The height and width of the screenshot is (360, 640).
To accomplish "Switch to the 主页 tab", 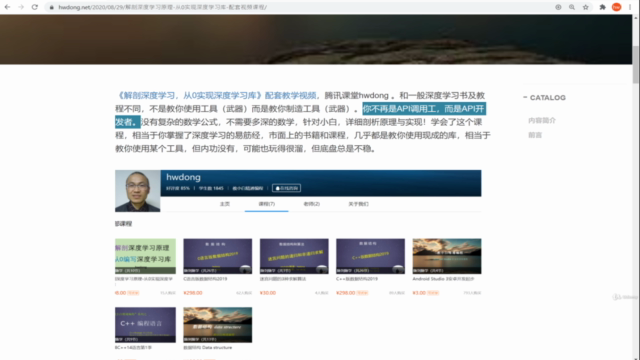I will [x=224, y=204].
